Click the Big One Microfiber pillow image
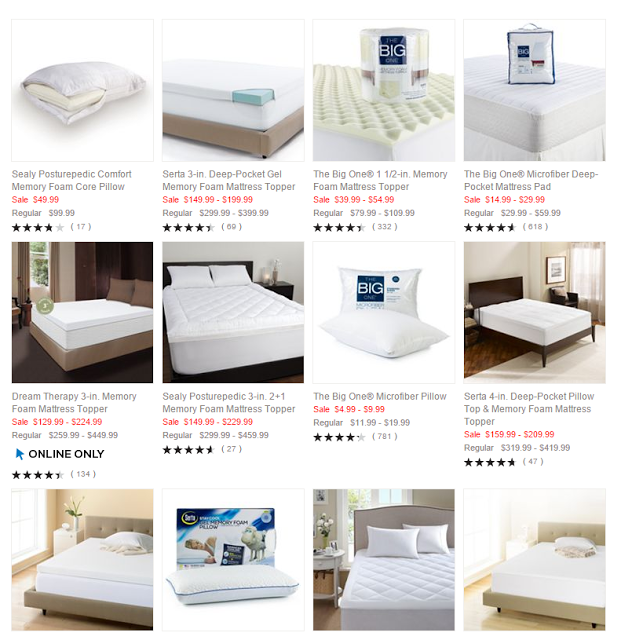Image resolution: width=621 pixels, height=640 pixels. (384, 312)
